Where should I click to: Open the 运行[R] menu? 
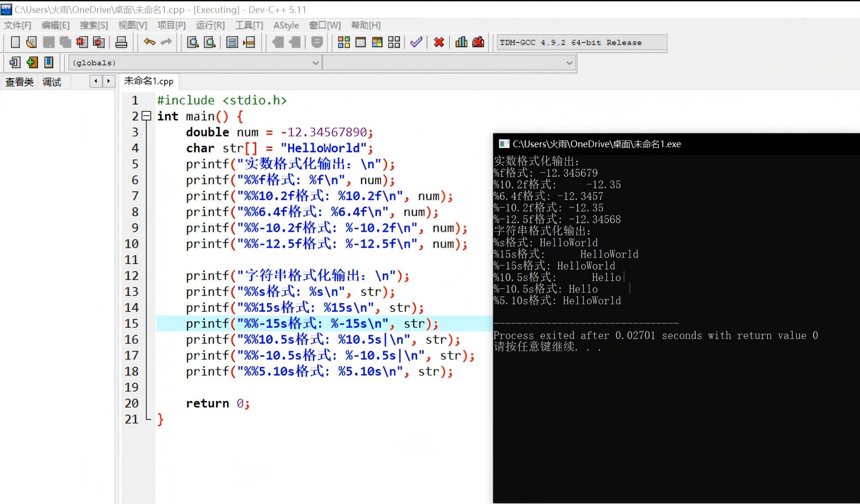pyautogui.click(x=210, y=25)
